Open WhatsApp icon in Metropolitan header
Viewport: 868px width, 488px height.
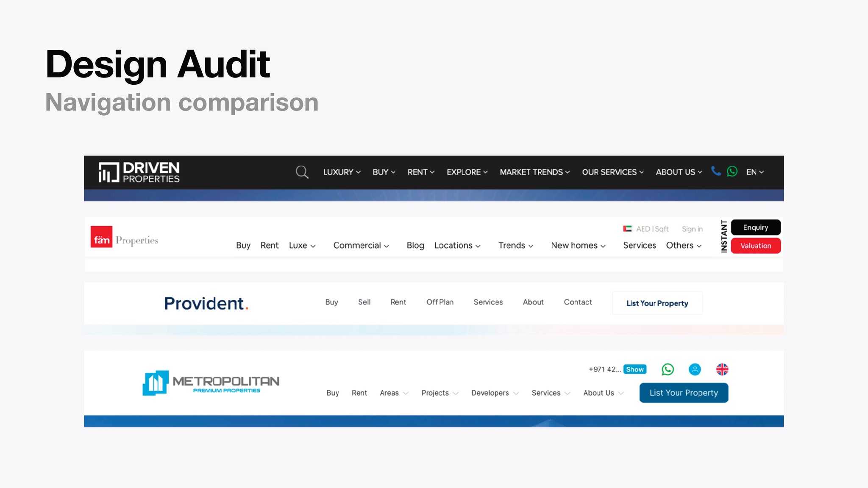(668, 369)
